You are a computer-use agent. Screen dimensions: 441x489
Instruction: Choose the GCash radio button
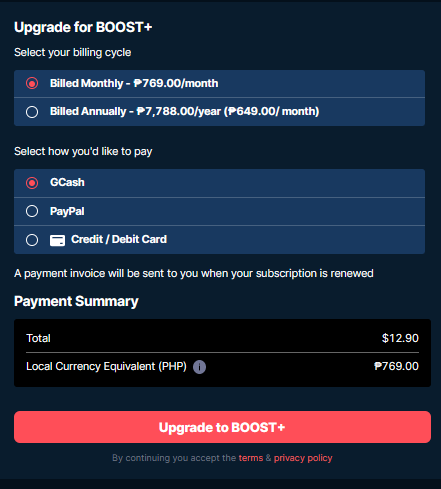(x=32, y=183)
